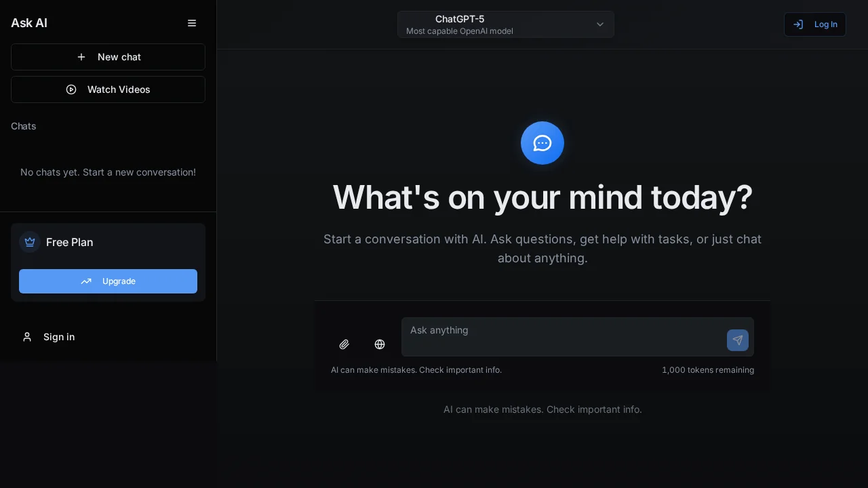This screenshot has height=488, width=868.
Task: Click the arrow icon beside Log In
Action: pyautogui.click(x=798, y=24)
